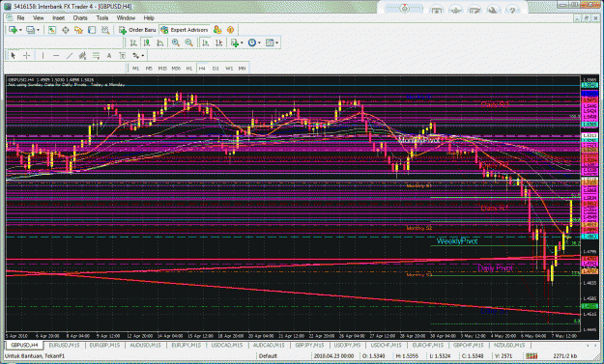This screenshot has height=364, width=604.
Task: Click the Order Baru button
Action: (x=137, y=30)
